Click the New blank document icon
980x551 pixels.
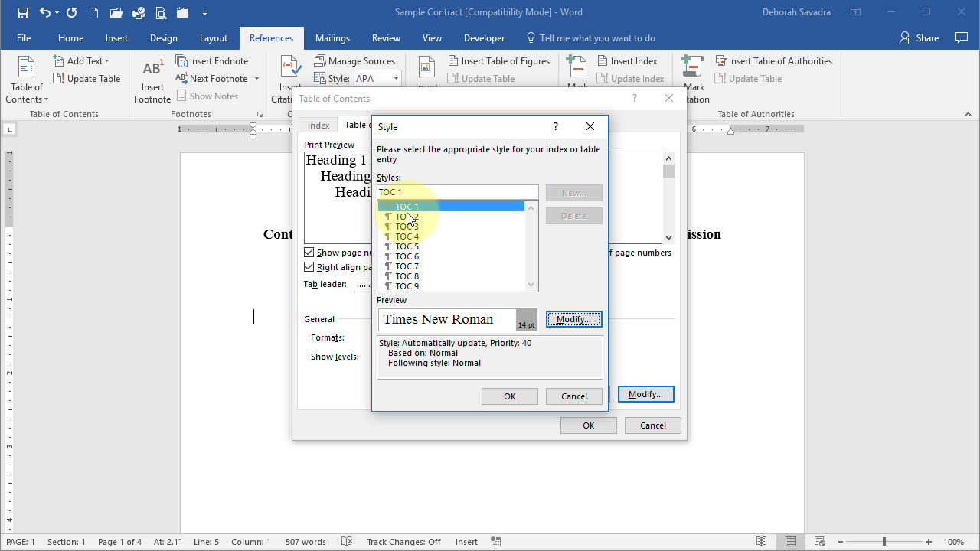93,12
